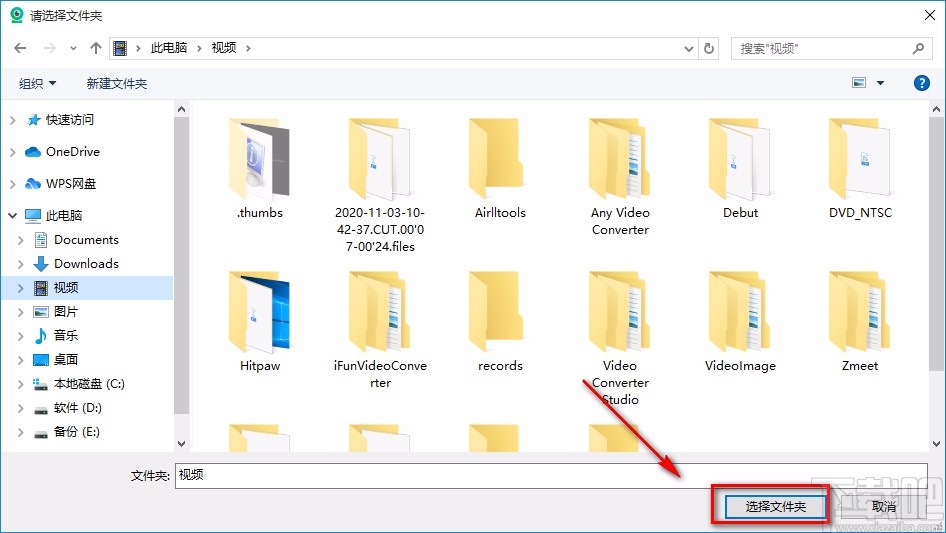Select the Any Video Converter folder
946x533 pixels.
coord(620,177)
